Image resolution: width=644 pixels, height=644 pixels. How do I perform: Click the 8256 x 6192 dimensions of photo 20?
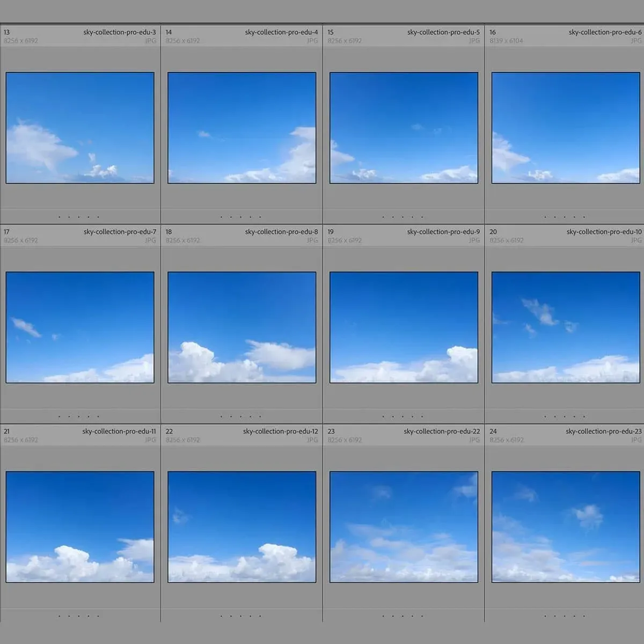pos(506,240)
